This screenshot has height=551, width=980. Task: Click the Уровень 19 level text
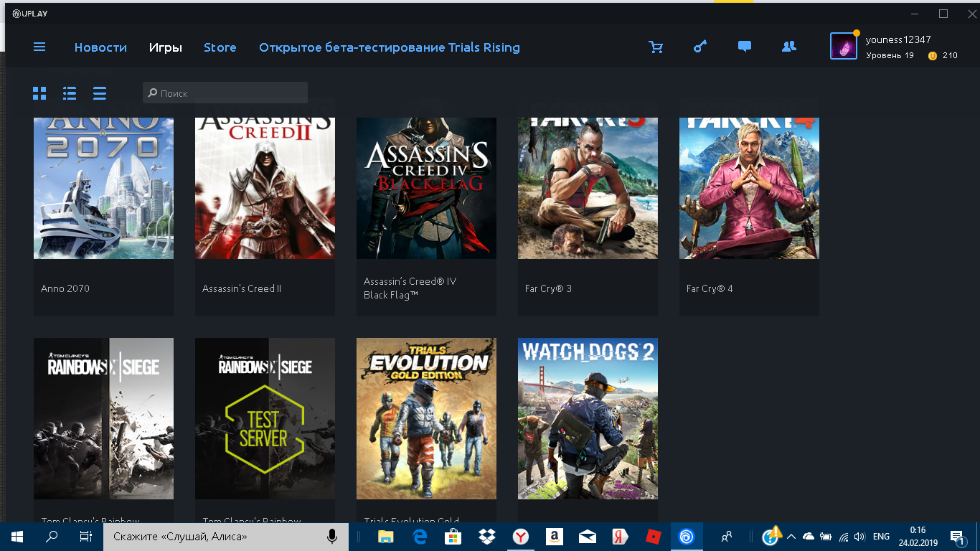pyautogui.click(x=890, y=55)
